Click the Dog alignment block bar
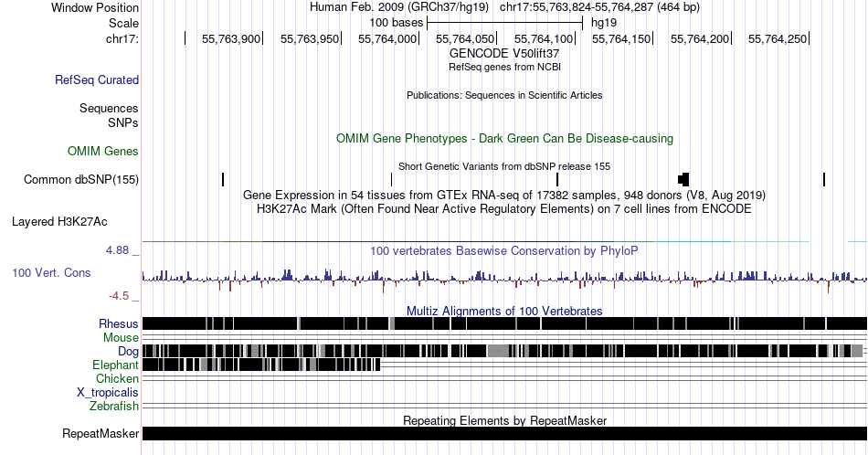The width and height of the screenshot is (868, 455). (x=503, y=351)
